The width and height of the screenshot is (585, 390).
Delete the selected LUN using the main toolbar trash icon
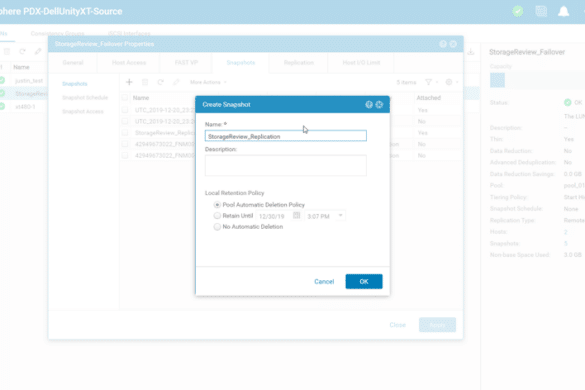[7, 52]
